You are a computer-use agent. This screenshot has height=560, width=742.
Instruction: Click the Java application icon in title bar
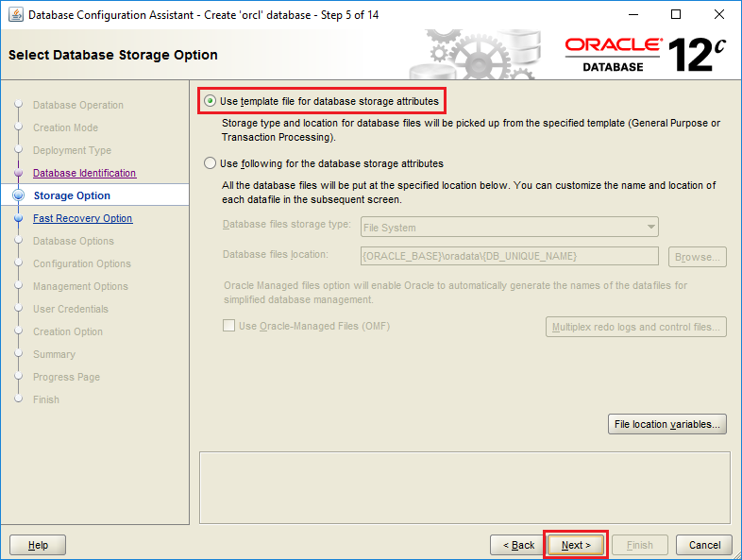[16, 15]
